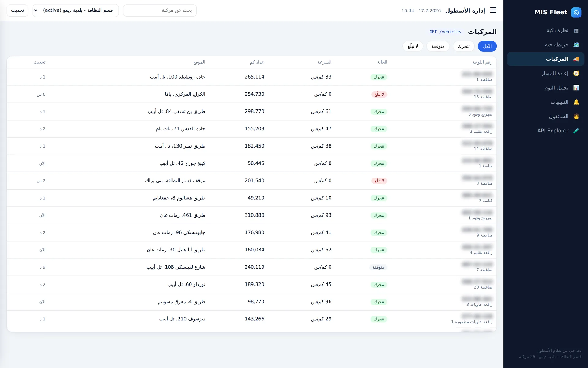Click ضاغطة 15 vehicle row label
Screen dimensions: 588x368
pos(483,97)
